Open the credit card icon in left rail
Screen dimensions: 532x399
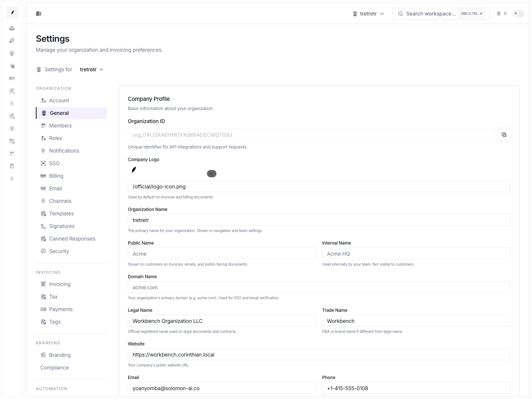pos(12,78)
